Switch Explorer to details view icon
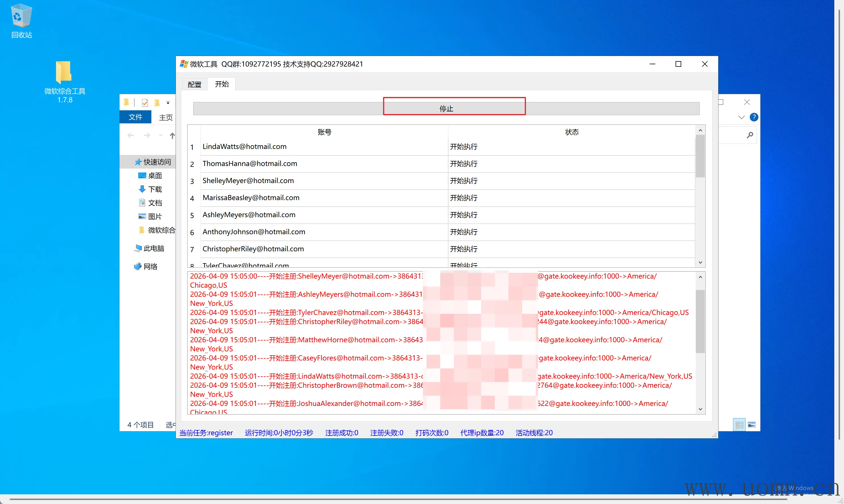This screenshot has width=844, height=504. (x=739, y=424)
